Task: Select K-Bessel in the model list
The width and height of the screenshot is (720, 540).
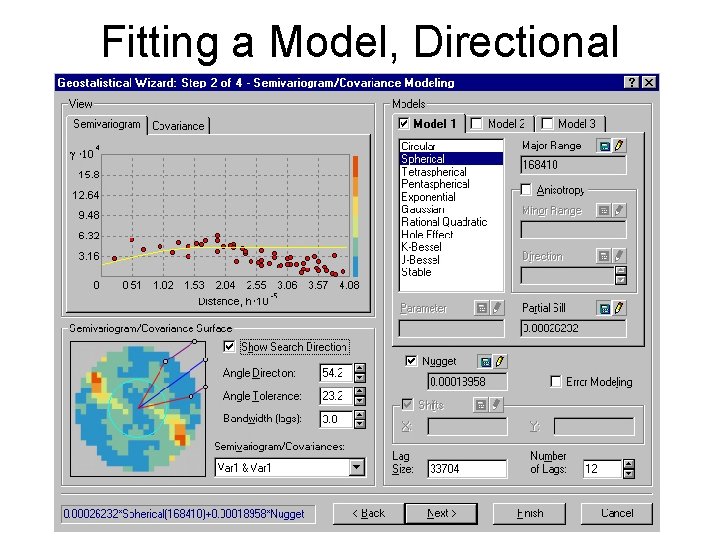Action: click(x=451, y=247)
